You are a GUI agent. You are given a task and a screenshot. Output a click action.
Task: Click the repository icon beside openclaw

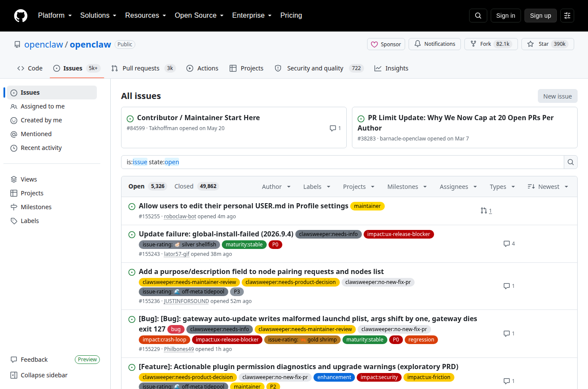point(17,45)
